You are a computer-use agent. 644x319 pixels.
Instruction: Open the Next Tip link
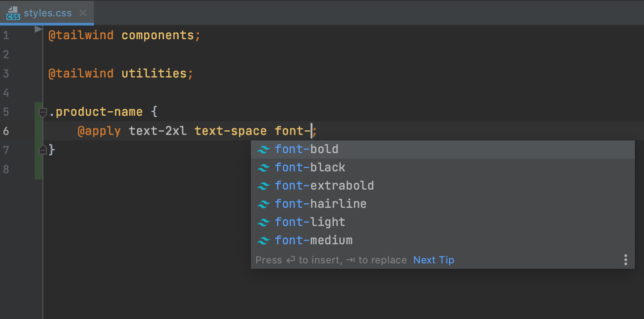433,260
